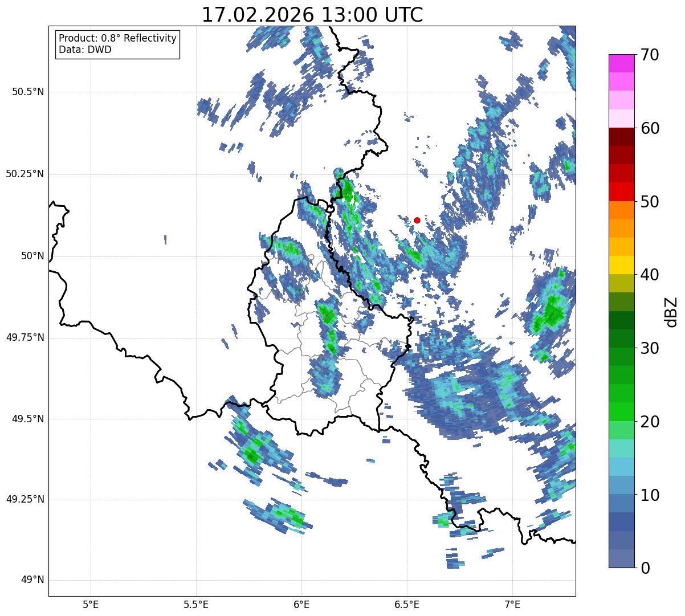Pick the orange colorbar swatch below 50

(x=621, y=210)
